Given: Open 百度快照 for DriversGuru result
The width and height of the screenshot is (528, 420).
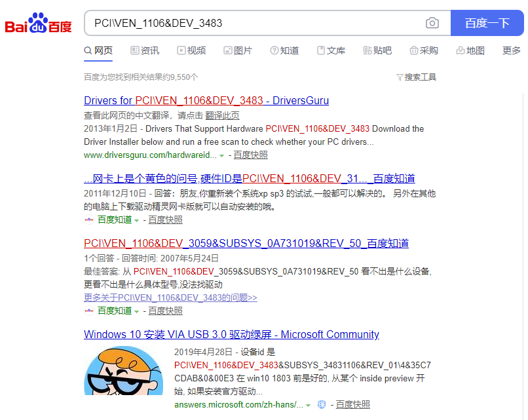Looking at the screenshot, I should (250, 155).
